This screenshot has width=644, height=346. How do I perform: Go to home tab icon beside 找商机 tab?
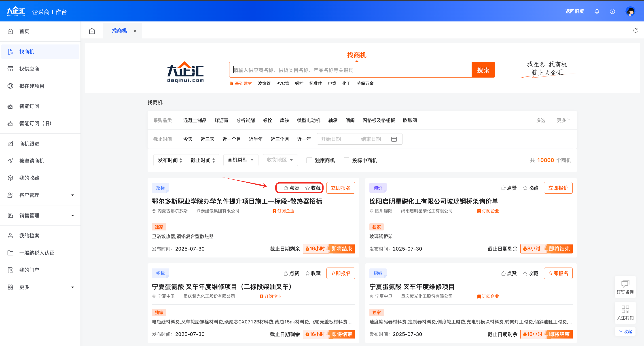pos(92,31)
